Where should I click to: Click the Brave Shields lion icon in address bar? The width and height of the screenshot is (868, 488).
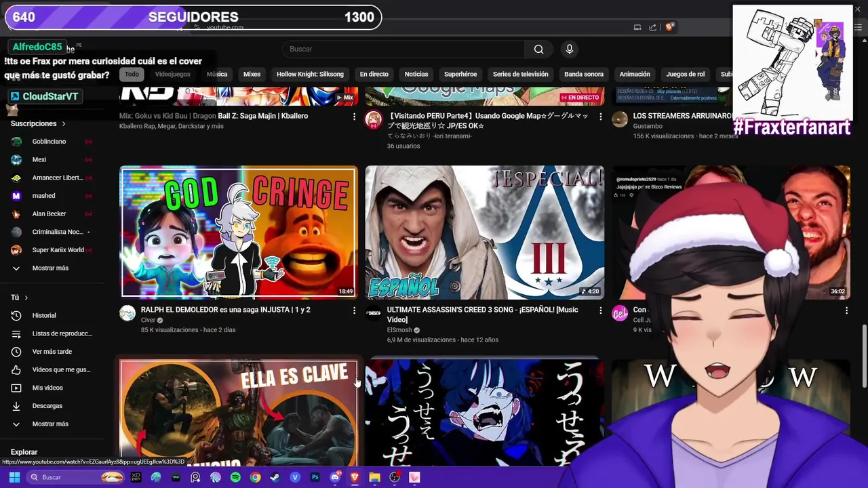click(669, 27)
